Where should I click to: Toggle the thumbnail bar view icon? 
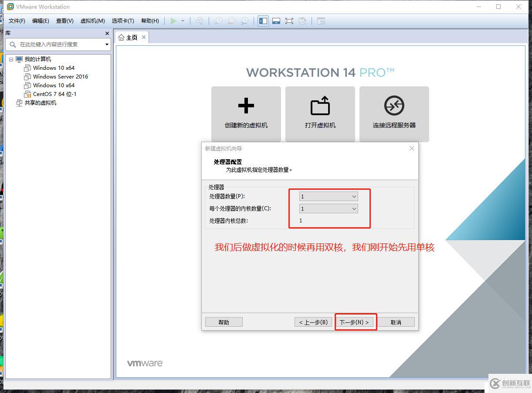276,21
